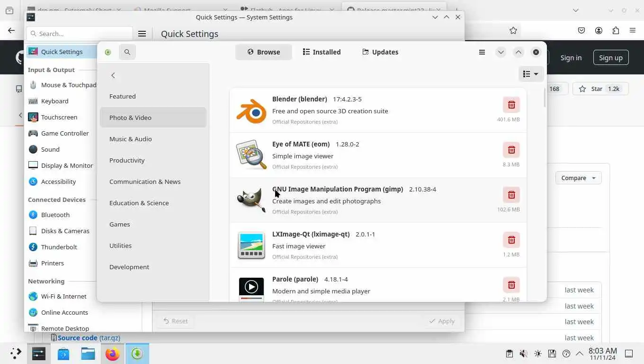The height and width of the screenshot is (364, 644).
Task: Open the Firefox account icon
Action: 599,30
